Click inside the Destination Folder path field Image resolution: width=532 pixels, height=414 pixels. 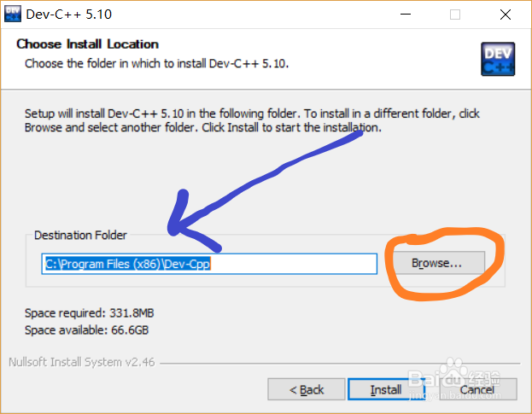point(209,264)
